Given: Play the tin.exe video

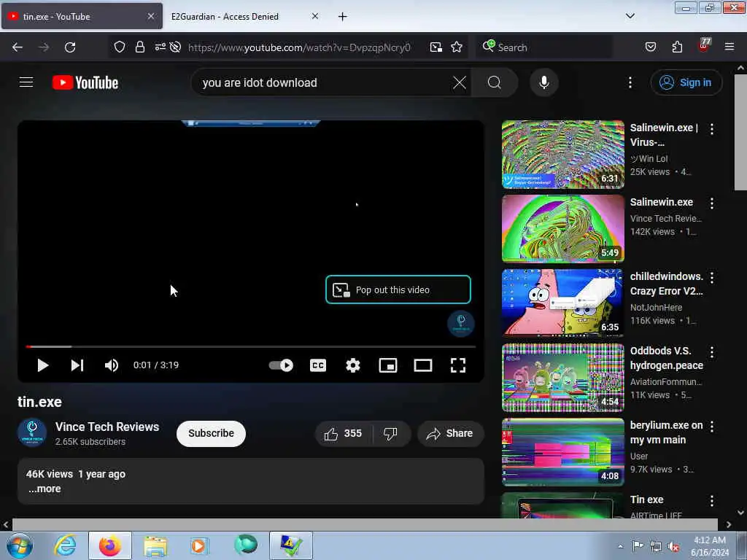Looking at the screenshot, I should pyautogui.click(x=43, y=365).
